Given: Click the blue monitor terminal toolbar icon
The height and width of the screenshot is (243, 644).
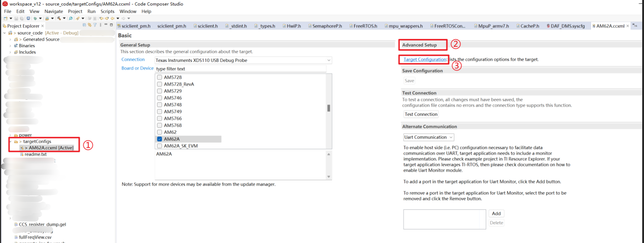Looking at the screenshot, I should point(28,18).
